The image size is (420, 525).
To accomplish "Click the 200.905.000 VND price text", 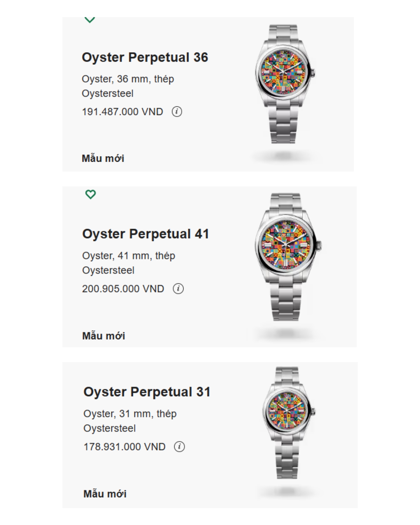I will point(123,289).
